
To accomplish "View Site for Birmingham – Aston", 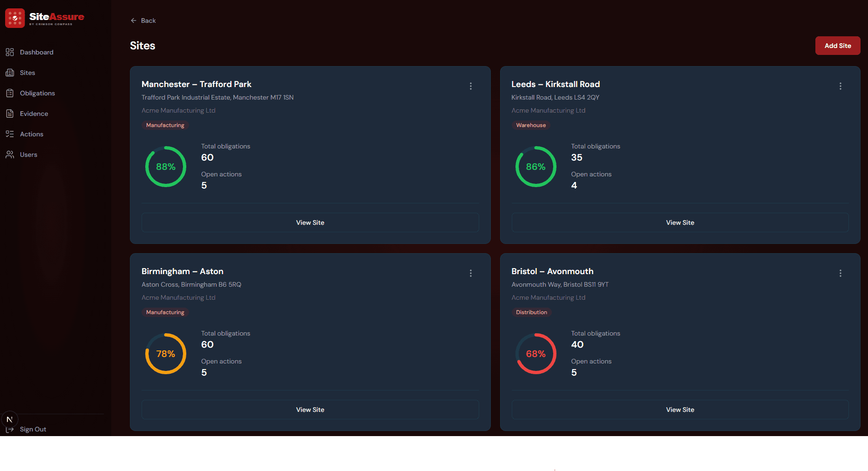I will [310, 410].
